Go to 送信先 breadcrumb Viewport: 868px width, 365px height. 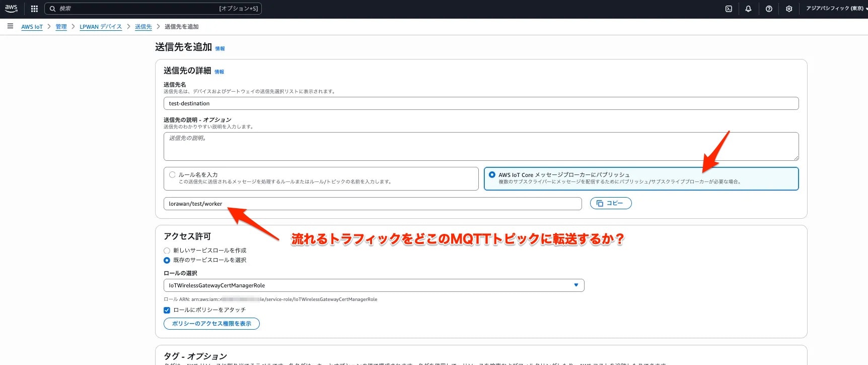point(143,27)
